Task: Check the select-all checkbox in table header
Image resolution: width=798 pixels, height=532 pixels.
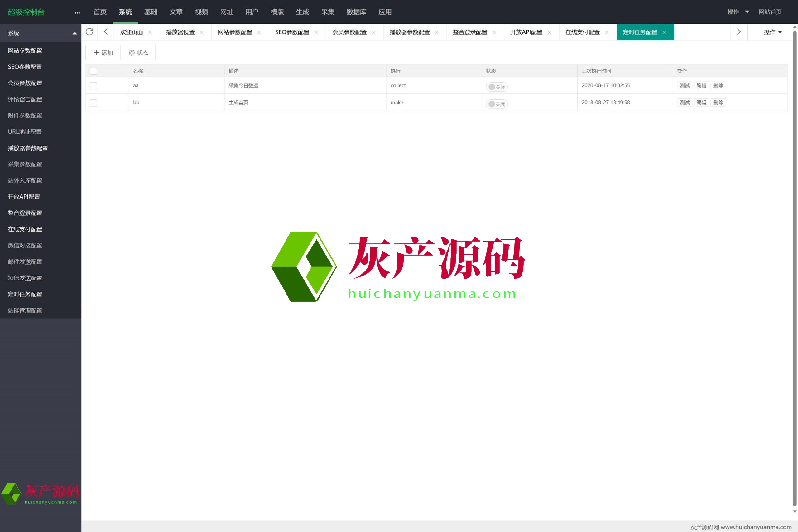Action: coord(93,71)
